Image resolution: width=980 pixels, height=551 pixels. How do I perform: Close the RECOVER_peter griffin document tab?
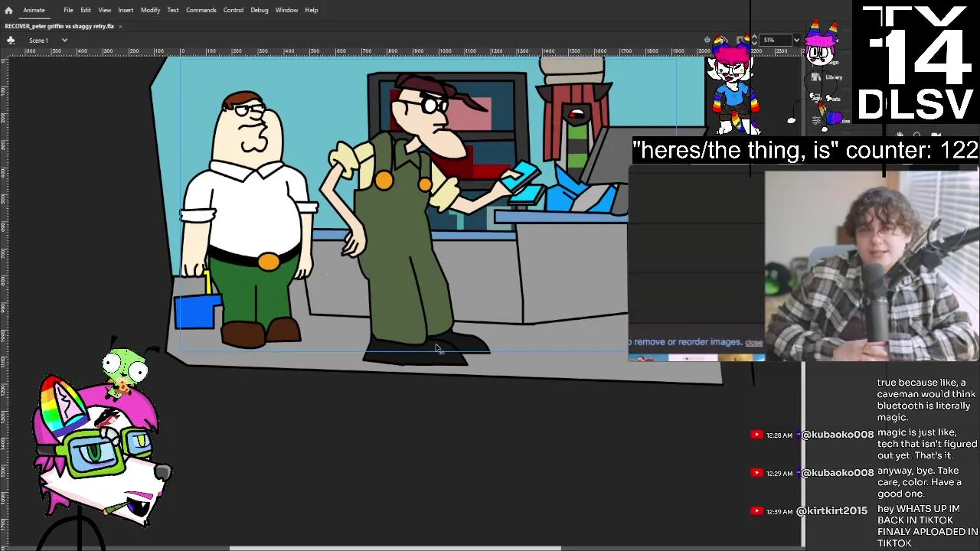tap(120, 26)
